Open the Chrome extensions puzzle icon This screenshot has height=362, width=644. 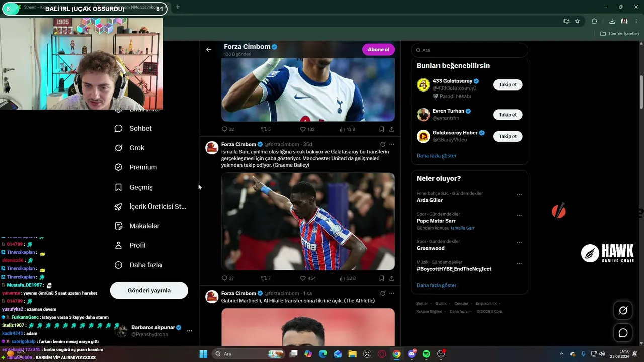594,21
